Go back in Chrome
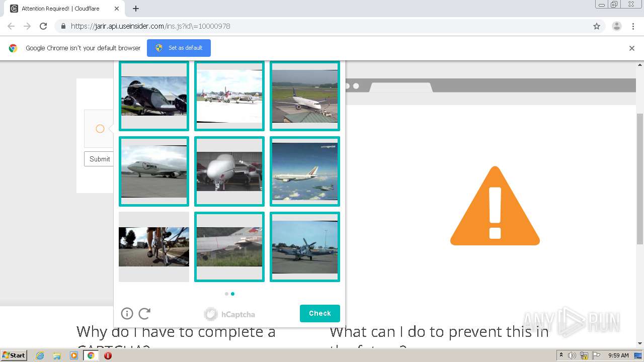Viewport: 644px width, 362px height. point(11,26)
